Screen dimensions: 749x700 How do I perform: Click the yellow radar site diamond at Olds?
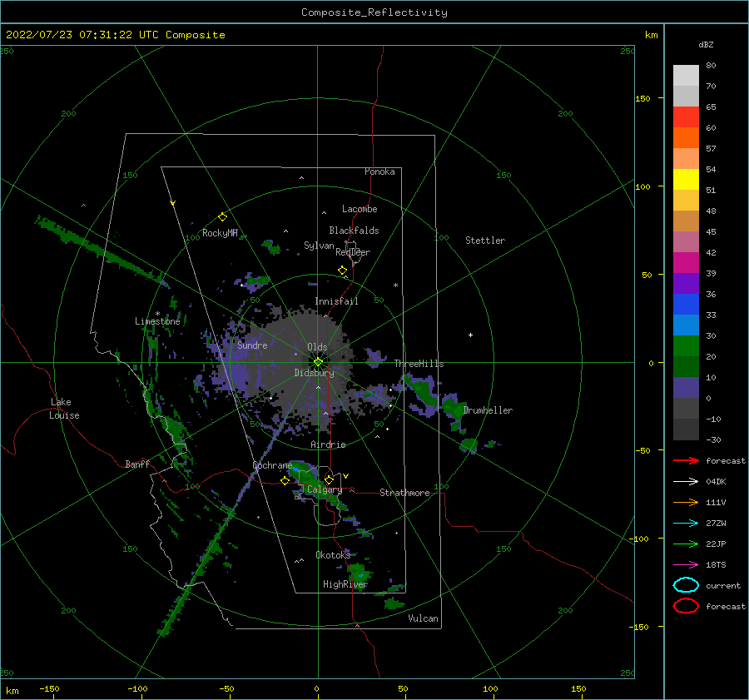(x=318, y=362)
